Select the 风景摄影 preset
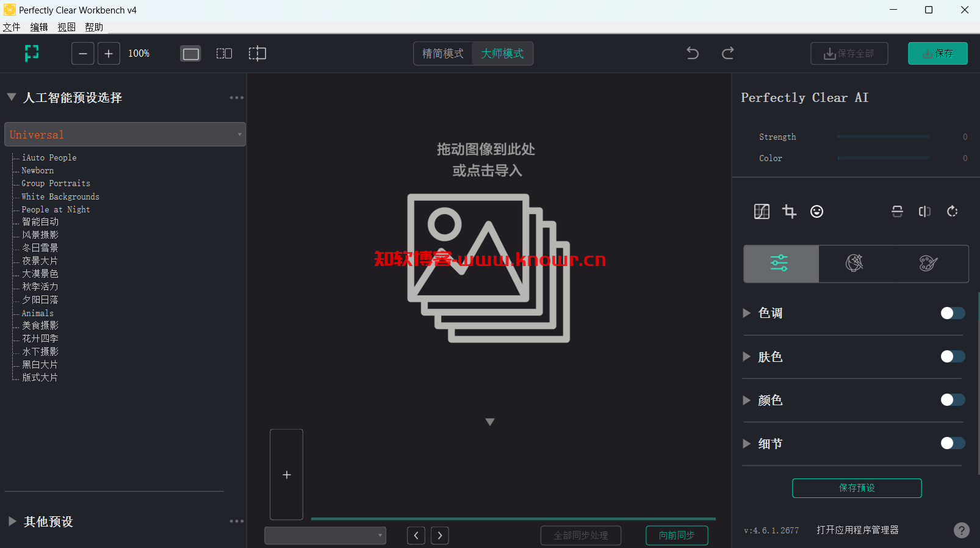 pos(40,235)
